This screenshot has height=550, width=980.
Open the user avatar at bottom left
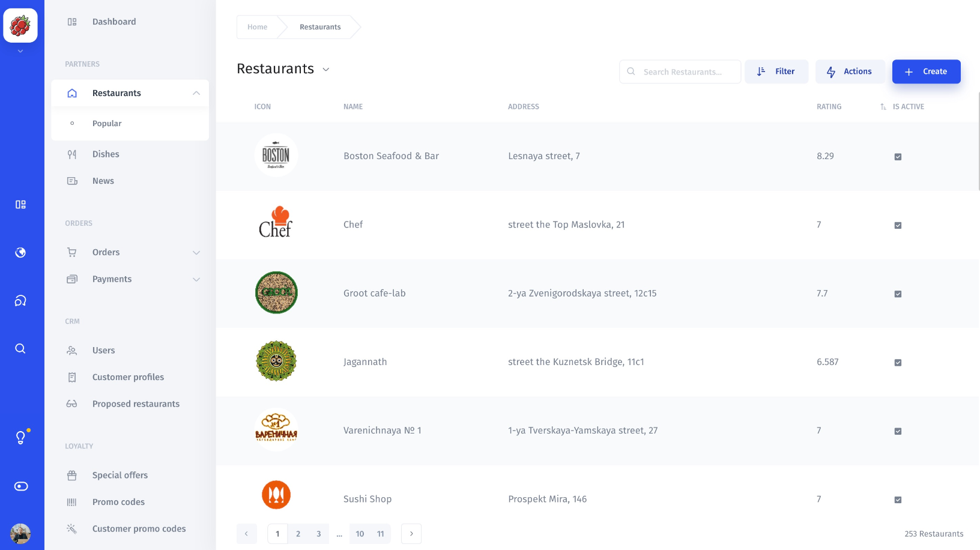(x=20, y=533)
